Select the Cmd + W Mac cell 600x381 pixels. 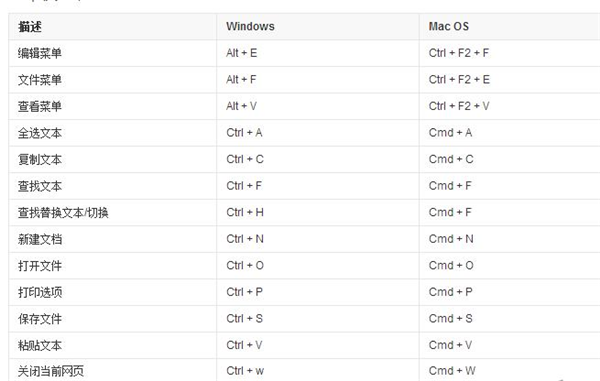452,371
